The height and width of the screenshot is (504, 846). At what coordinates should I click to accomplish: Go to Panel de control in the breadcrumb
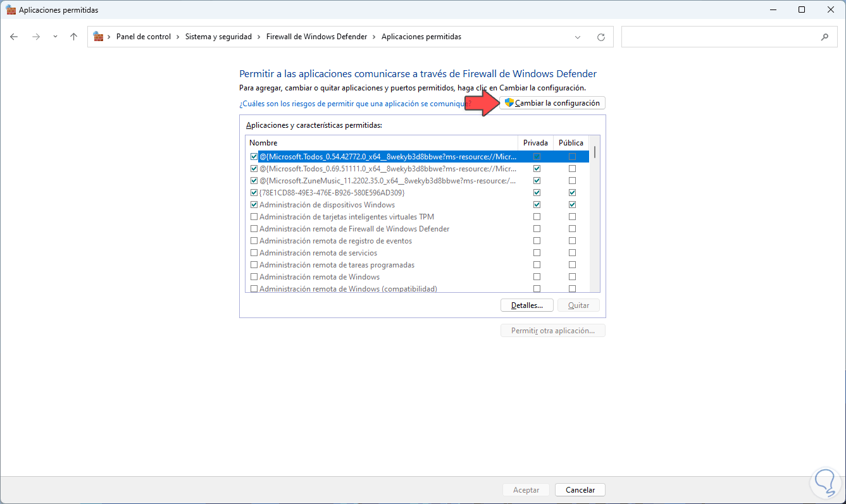pyautogui.click(x=144, y=37)
